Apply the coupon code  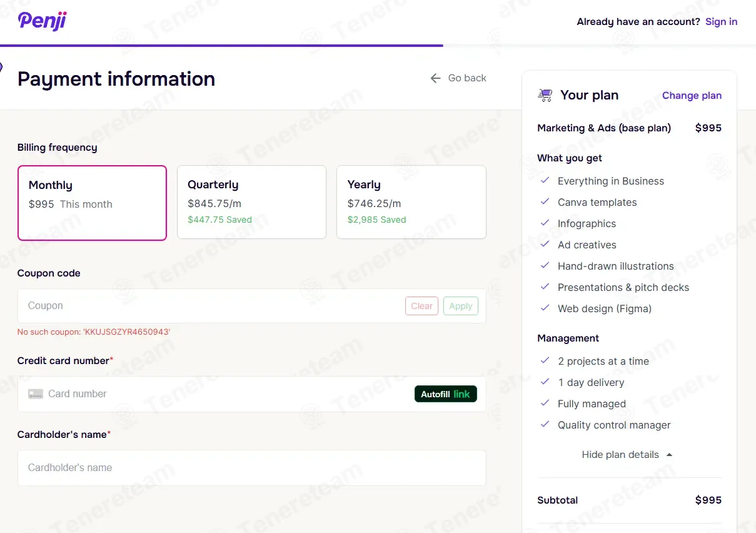461,306
